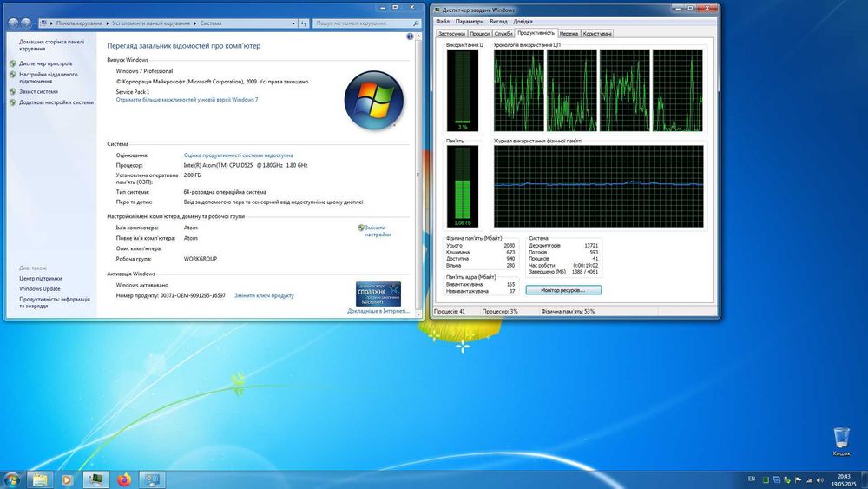Switch to the Користувачі tab
868x489 pixels.
pos(597,34)
